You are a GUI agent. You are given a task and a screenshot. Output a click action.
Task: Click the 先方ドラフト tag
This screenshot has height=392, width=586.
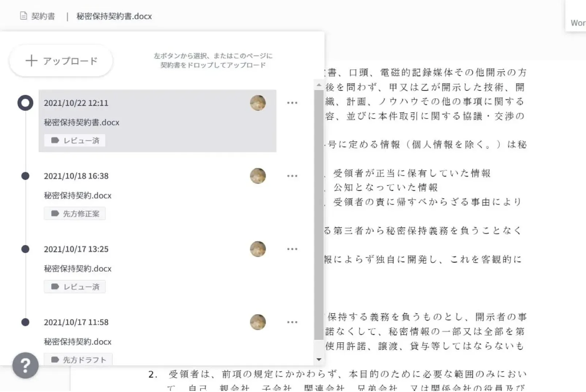[x=78, y=360]
